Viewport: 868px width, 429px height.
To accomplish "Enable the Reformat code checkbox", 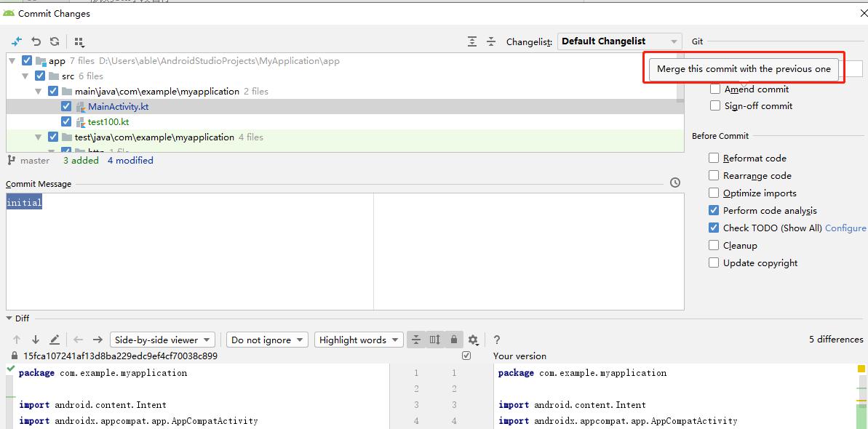I will click(x=714, y=158).
